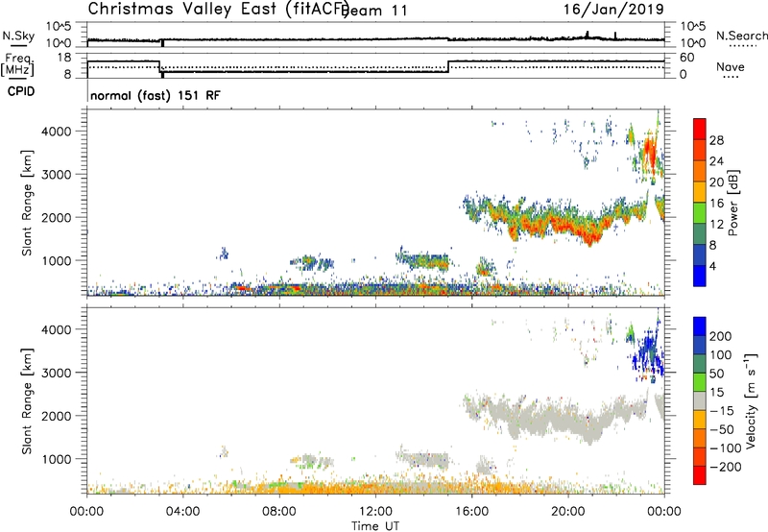Screen dimensions: 768x532
Task: Select the '20' label on power color bar
Action: coord(716,182)
